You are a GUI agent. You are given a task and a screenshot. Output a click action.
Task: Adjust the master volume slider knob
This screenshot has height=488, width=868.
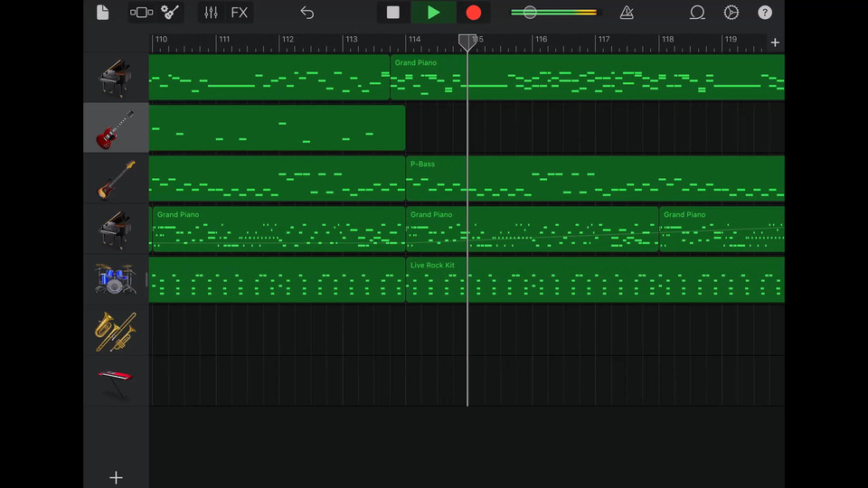[530, 12]
